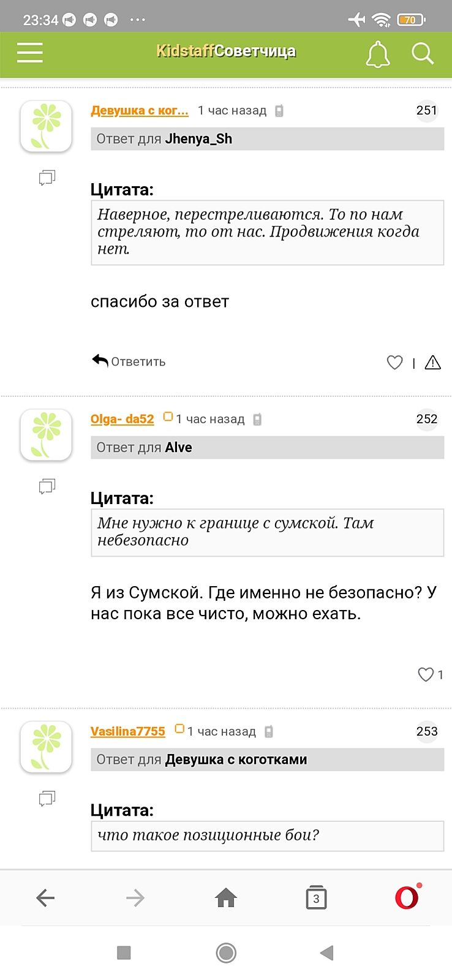Click quote icon under first avatar
Viewport: 452px width, 980px height.
tap(47, 178)
